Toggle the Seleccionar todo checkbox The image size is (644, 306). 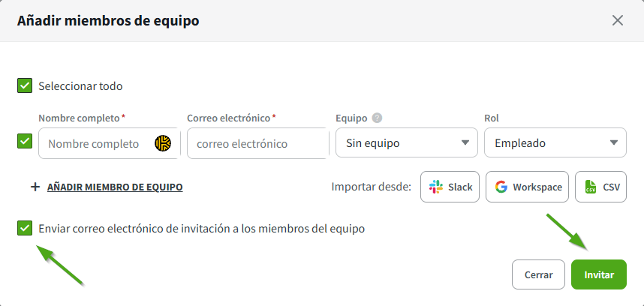pyautogui.click(x=25, y=85)
